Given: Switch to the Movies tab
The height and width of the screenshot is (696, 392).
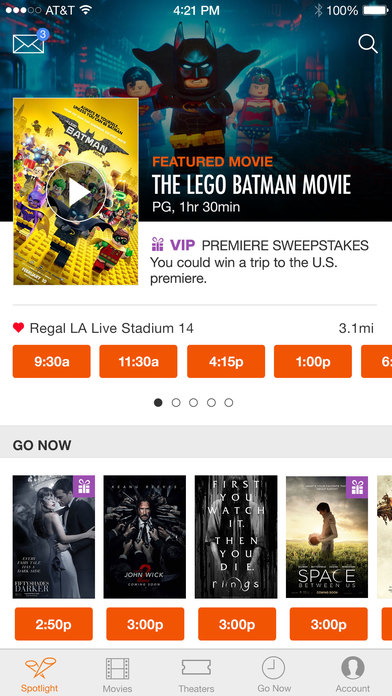Looking at the screenshot, I should tap(118, 675).
